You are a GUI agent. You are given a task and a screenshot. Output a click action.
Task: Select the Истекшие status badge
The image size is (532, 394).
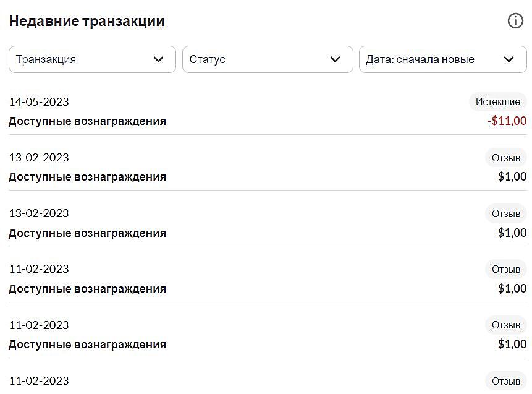tap(498, 101)
